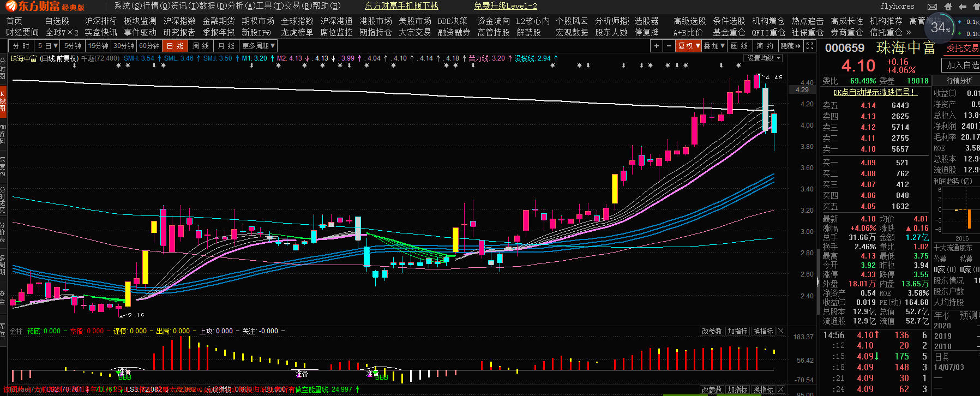The height and width of the screenshot is (396, 980).
Task: Click 免费升级Level-2 link
Action: point(506,6)
